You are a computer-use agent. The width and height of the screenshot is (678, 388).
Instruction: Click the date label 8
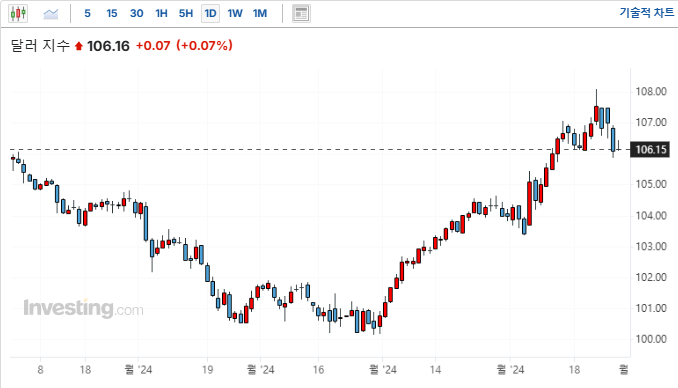(40, 370)
